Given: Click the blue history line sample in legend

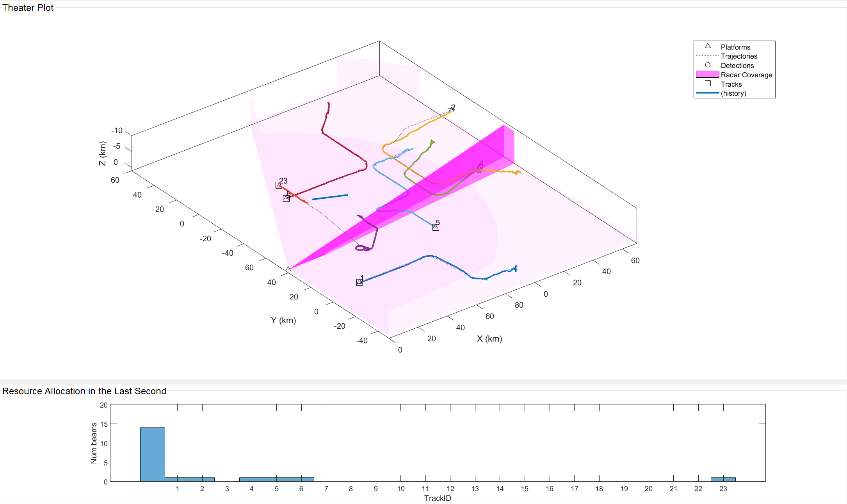Looking at the screenshot, I should coord(707,93).
